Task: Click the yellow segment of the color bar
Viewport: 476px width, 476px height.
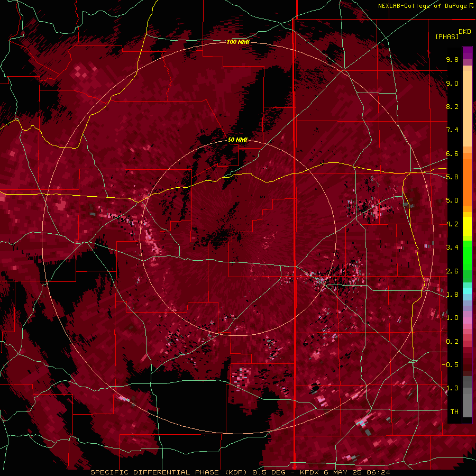Action: [467, 226]
